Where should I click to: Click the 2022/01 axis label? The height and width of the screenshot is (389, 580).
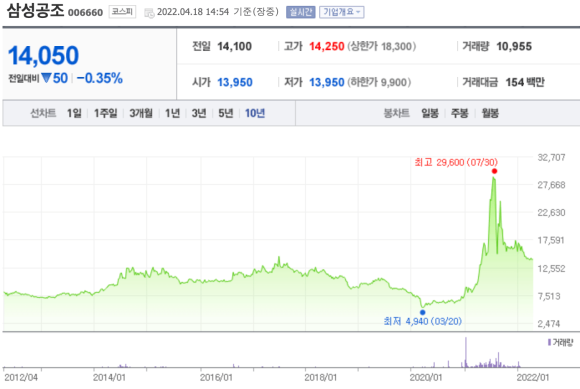pyautogui.click(x=533, y=378)
